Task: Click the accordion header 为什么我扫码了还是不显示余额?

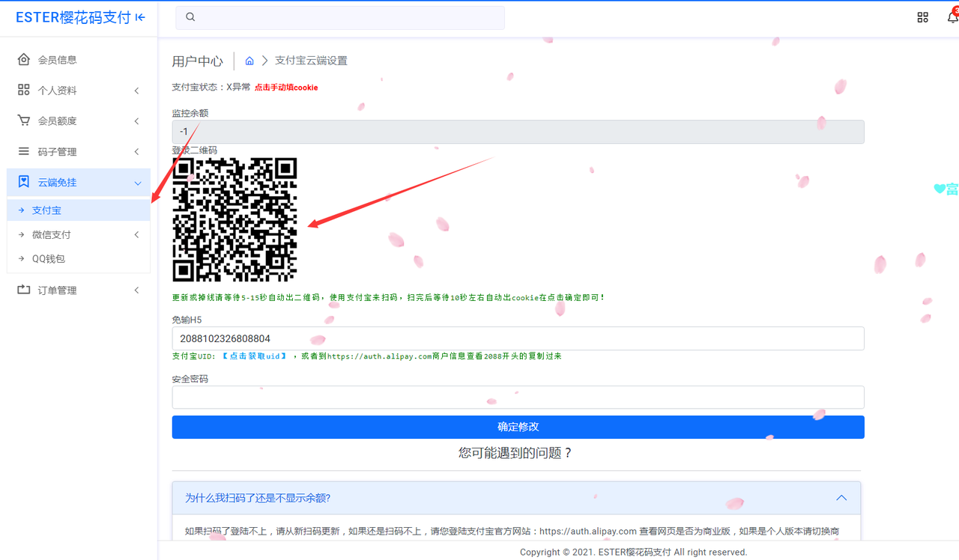Action: click(x=516, y=498)
